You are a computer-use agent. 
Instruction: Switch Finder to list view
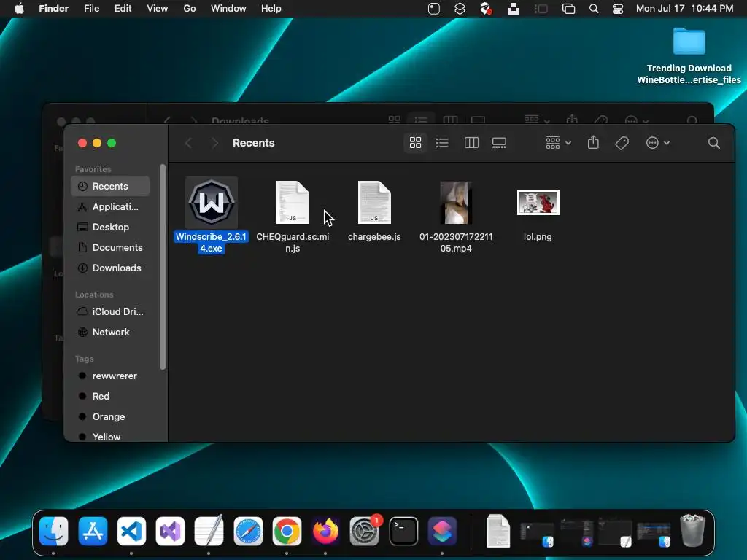click(x=442, y=143)
